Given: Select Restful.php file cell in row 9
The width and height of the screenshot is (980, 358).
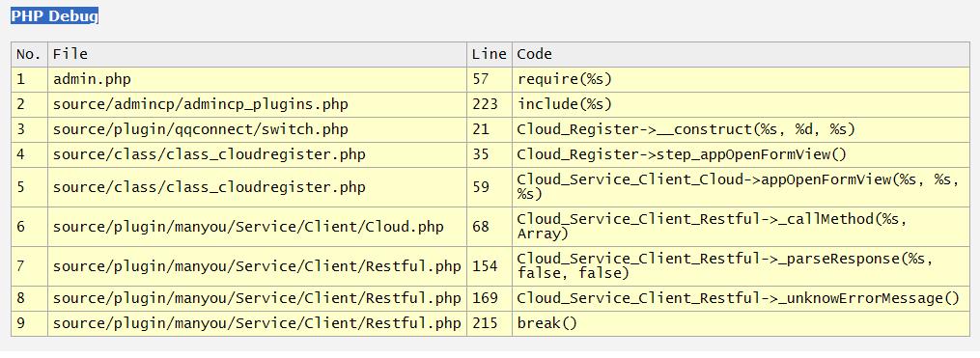Looking at the screenshot, I should click(257, 323).
